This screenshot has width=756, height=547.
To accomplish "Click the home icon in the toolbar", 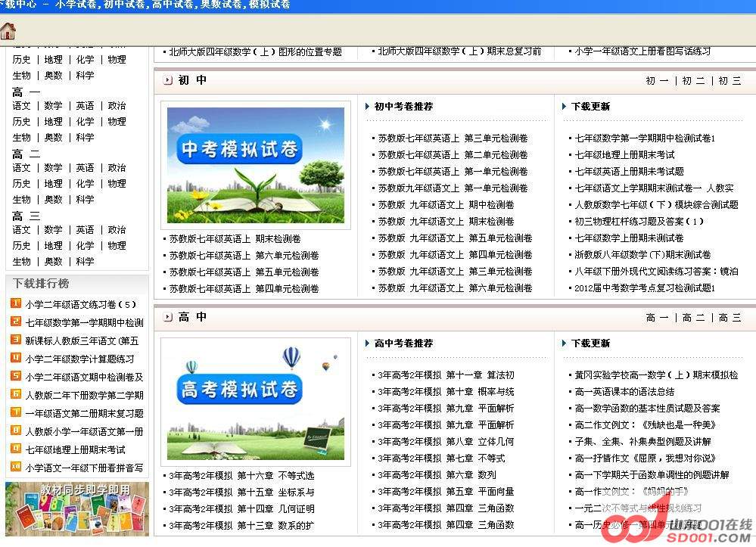I will [8, 31].
